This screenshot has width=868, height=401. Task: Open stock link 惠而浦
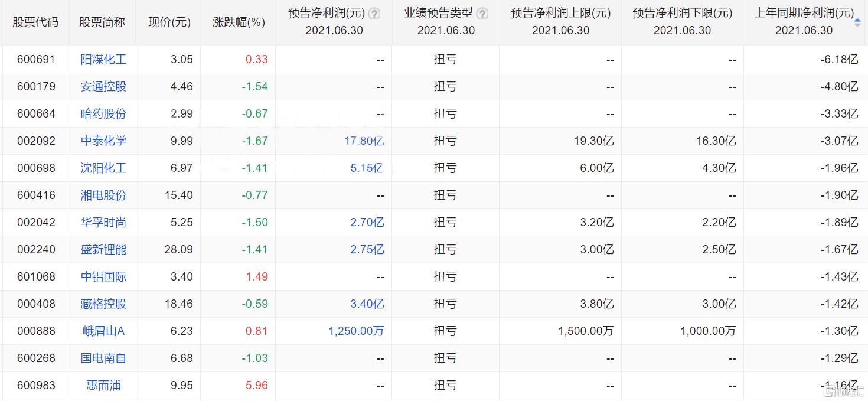103,385
